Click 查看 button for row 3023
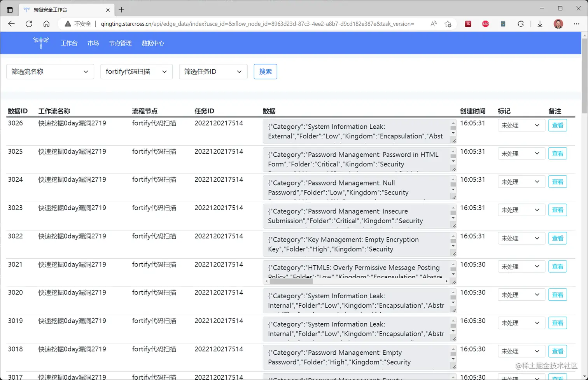The height and width of the screenshot is (380, 588). (557, 210)
